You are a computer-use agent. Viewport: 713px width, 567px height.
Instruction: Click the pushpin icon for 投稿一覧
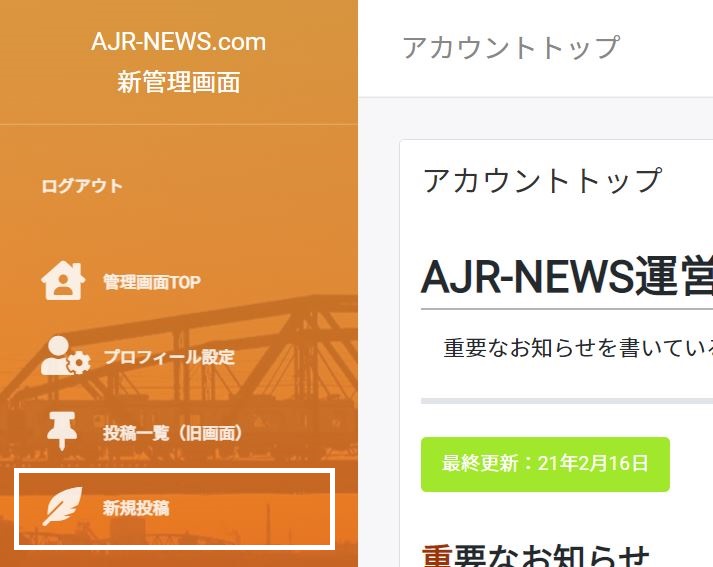[x=62, y=432]
